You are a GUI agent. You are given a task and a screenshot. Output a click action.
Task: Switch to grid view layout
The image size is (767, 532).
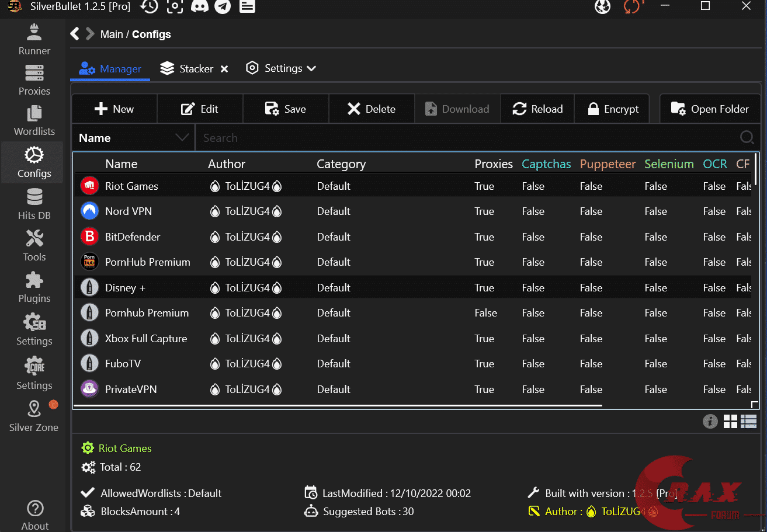click(730, 421)
